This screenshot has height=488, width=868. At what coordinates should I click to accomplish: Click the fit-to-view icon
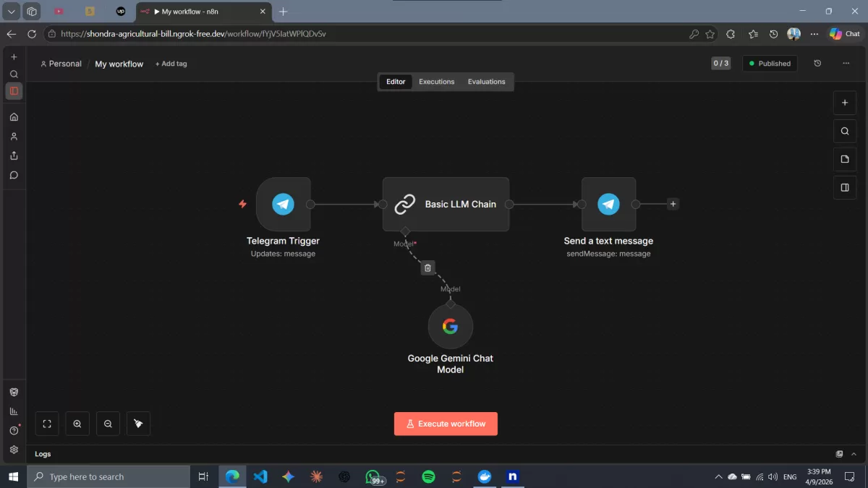(47, 424)
